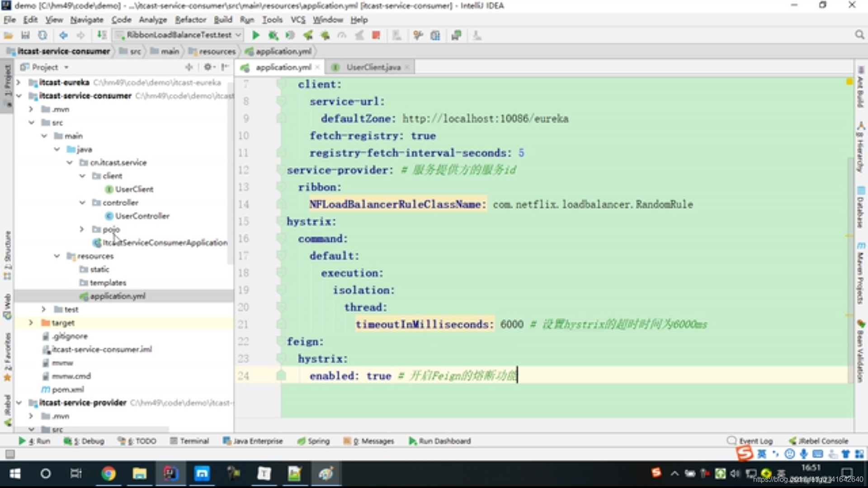Open the Favorites tool window

coord(7,357)
